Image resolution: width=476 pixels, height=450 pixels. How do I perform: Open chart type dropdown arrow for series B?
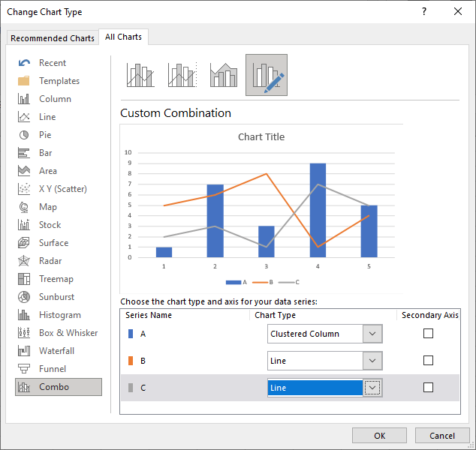[372, 361]
